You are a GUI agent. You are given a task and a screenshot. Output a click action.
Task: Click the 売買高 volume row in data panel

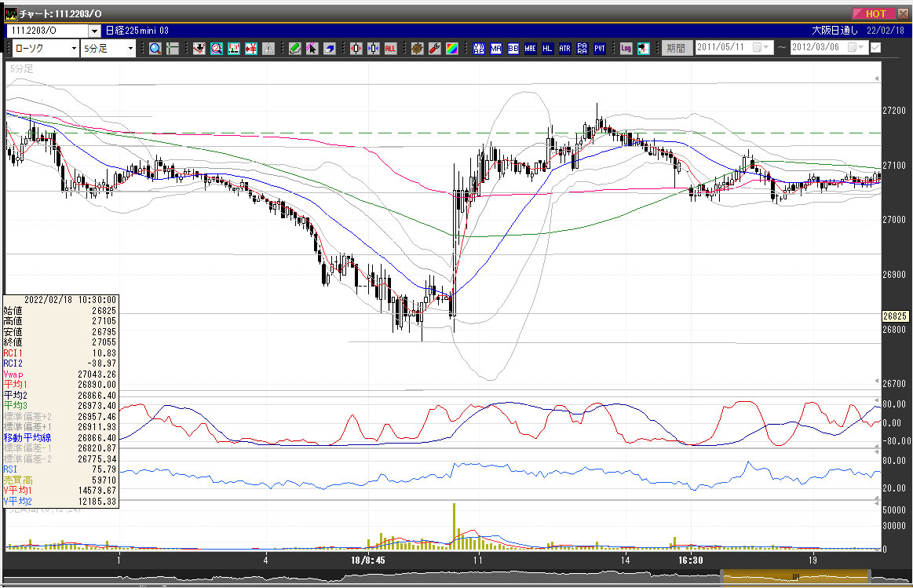click(x=60, y=480)
